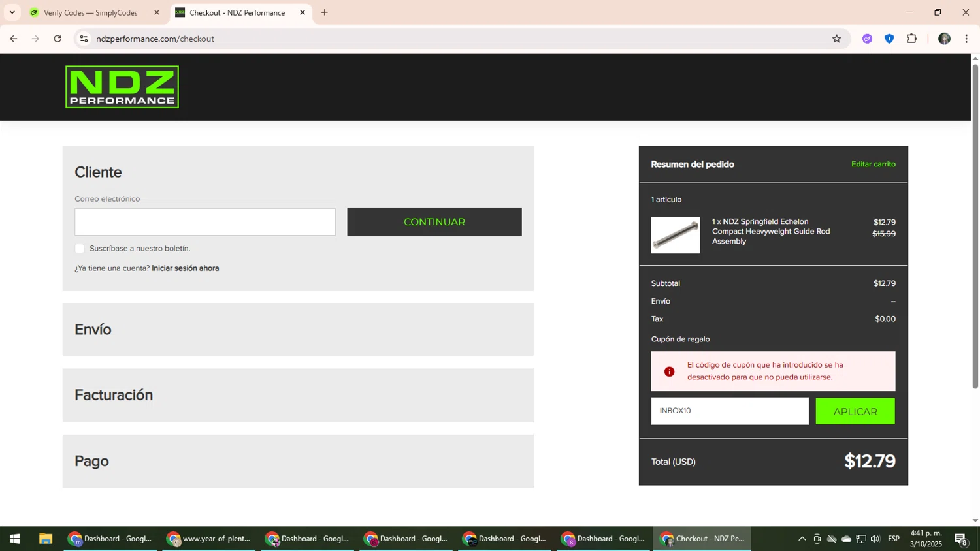980x551 pixels.
Task: Click the network tray icon
Action: point(861,539)
